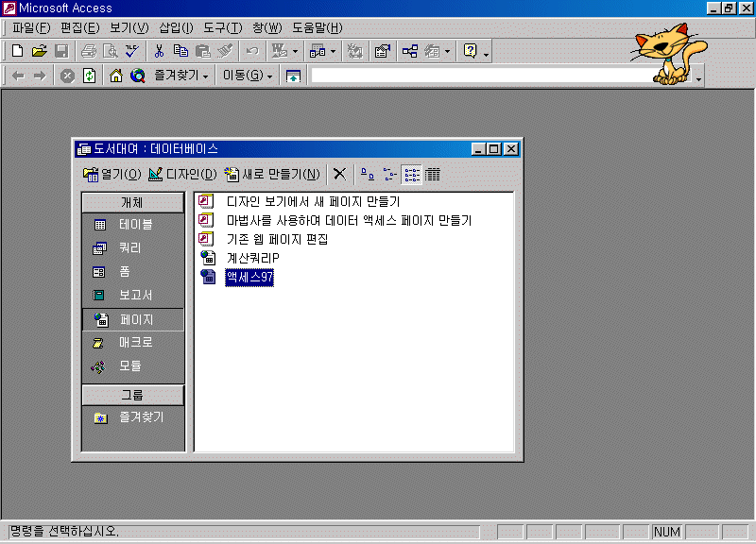The image size is (756, 544).
Task: Click the Open database folder icon
Action: click(39, 51)
